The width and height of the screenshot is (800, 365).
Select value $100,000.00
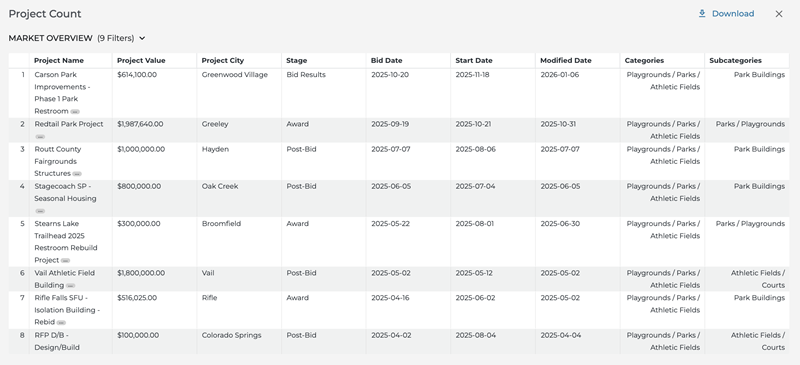click(x=138, y=335)
